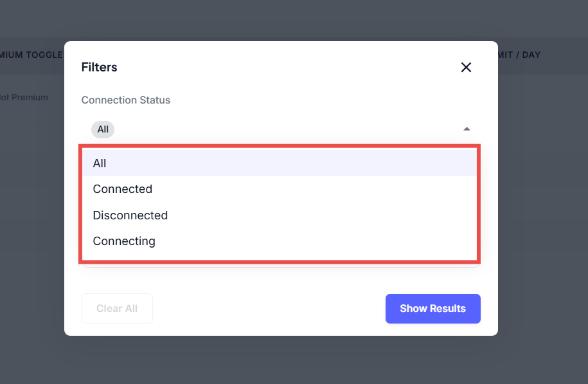This screenshot has height=384, width=588.
Task: Click the Premium Toggle column header behind dialog
Action: (32, 55)
